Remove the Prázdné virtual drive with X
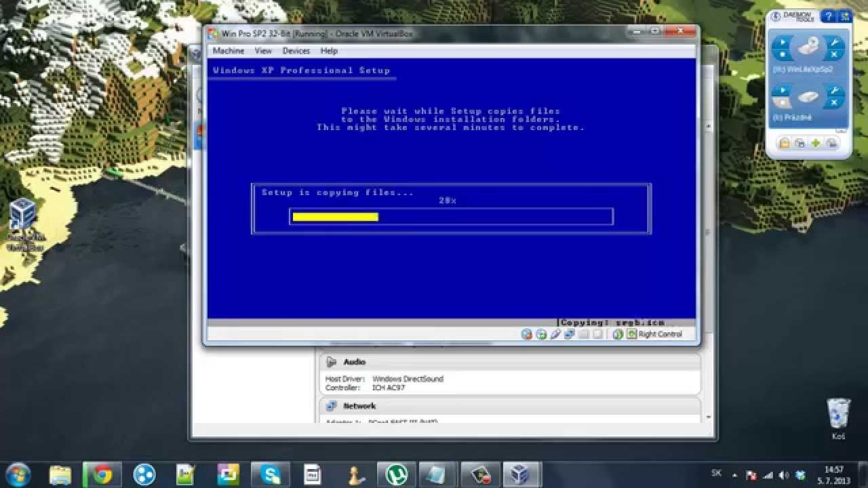 tap(834, 102)
